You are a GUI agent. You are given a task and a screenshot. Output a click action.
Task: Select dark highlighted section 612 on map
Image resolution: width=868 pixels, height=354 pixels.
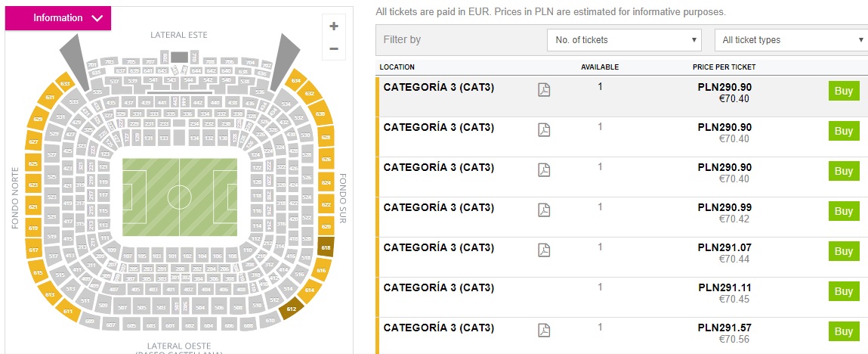[x=291, y=306]
